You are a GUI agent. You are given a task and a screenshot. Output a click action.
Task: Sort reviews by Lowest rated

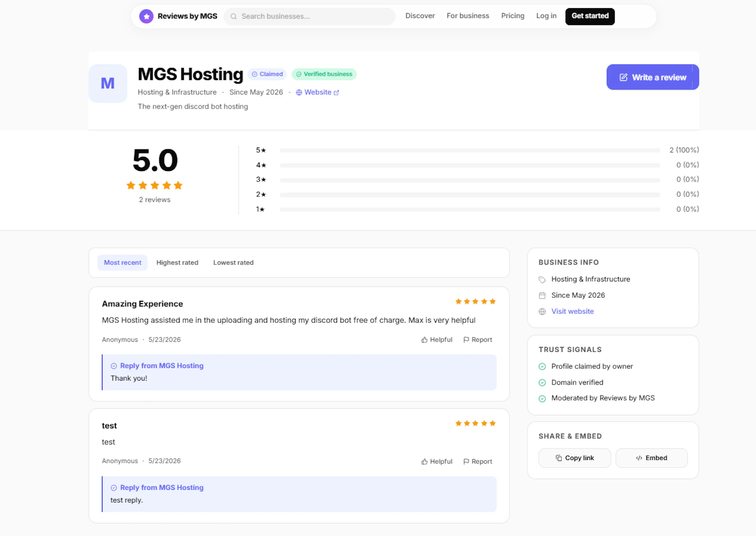(x=233, y=263)
